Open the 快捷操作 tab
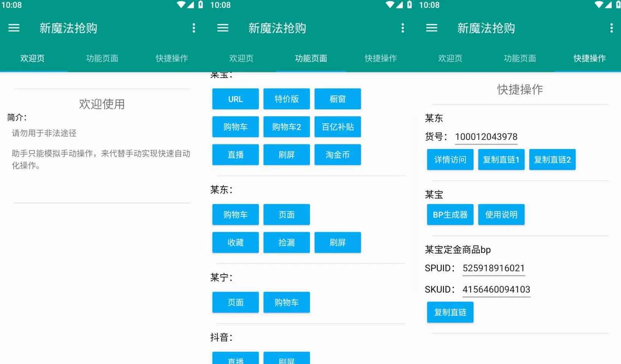The width and height of the screenshot is (621, 364). point(589,58)
